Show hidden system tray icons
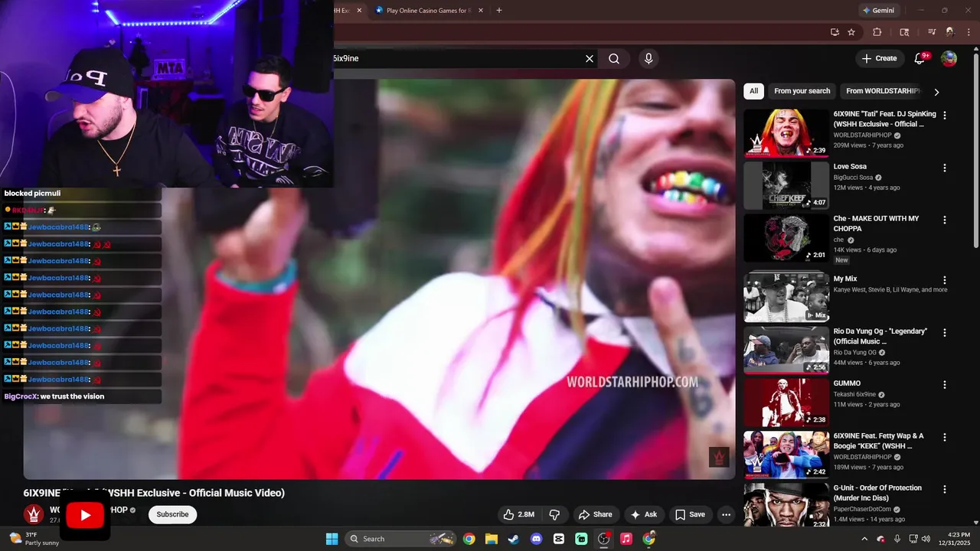The width and height of the screenshot is (980, 551). click(864, 539)
